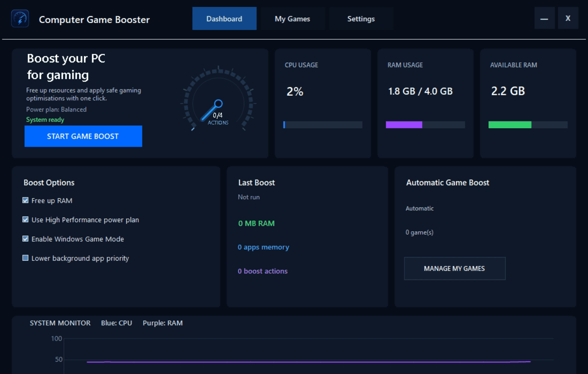Click the Automatic Game Boost heading
Viewport: 588px width, 374px height.
pyautogui.click(x=448, y=183)
